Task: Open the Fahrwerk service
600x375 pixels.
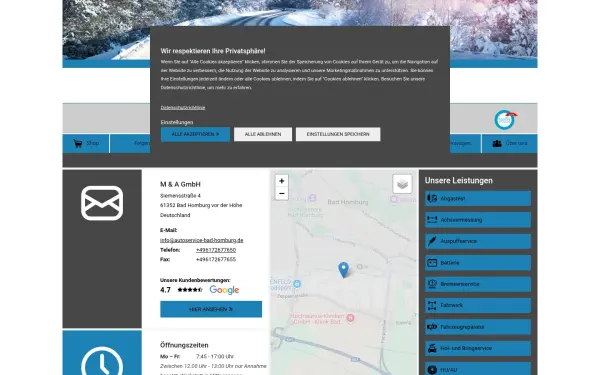Action: [x=478, y=305]
